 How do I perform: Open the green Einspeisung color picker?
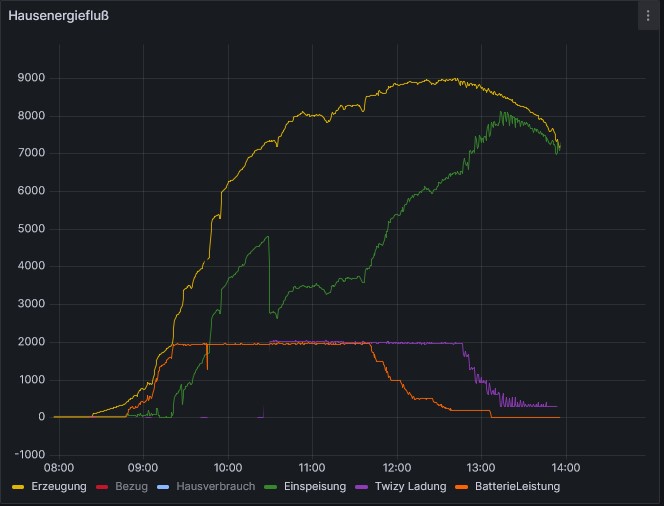point(267,487)
